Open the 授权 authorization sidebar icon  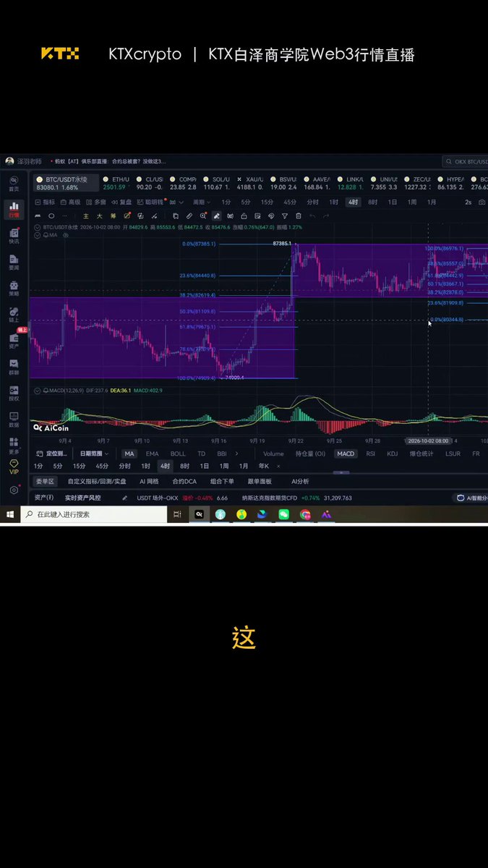[x=14, y=393]
